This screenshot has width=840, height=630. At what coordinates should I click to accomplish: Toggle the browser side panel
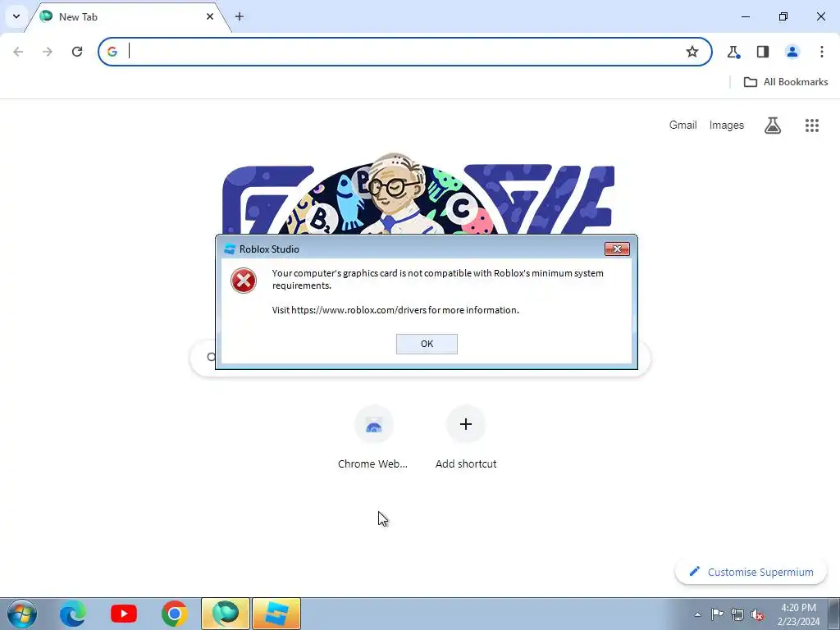(x=763, y=52)
